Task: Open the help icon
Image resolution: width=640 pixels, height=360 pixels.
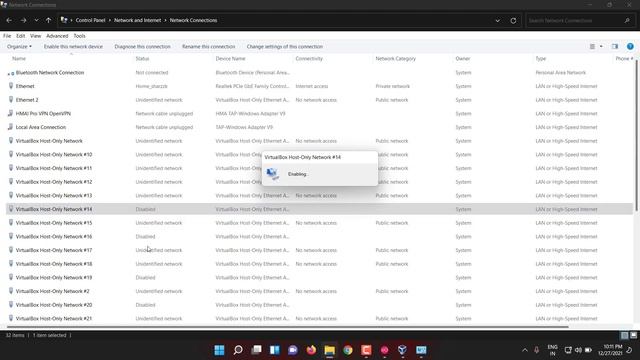Action: coord(630,47)
